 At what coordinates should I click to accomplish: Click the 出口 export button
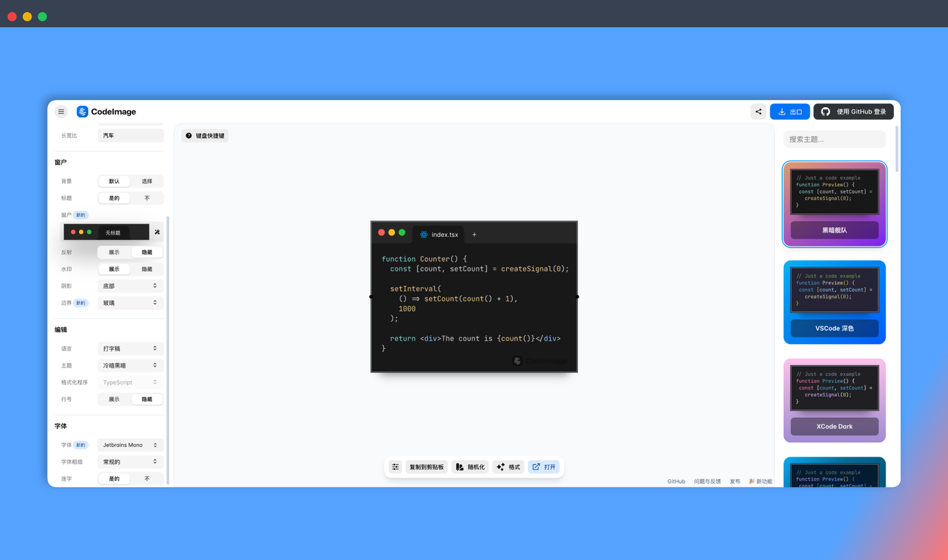click(x=790, y=112)
